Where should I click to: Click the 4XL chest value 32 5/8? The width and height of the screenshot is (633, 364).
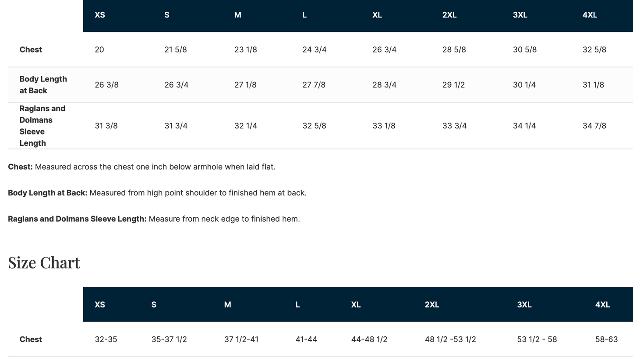[594, 49]
